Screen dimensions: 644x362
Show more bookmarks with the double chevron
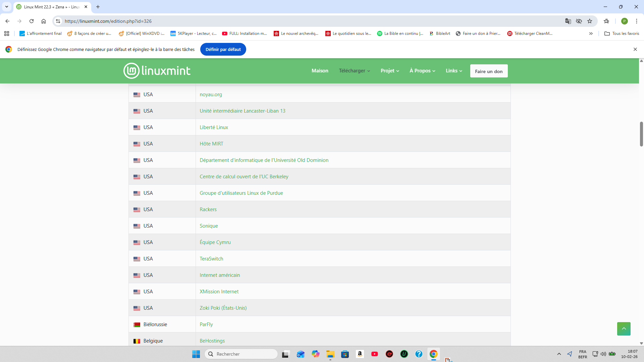591,34
